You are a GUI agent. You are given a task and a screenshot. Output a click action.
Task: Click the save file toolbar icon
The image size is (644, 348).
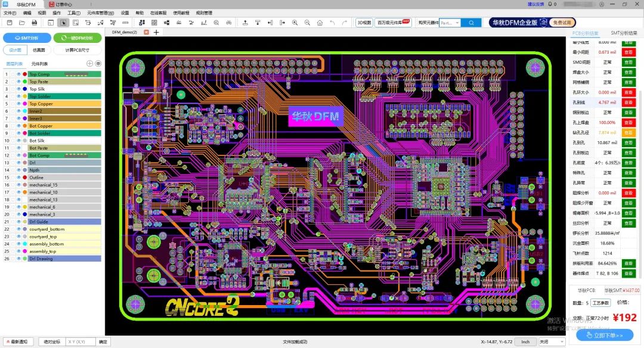click(10, 23)
